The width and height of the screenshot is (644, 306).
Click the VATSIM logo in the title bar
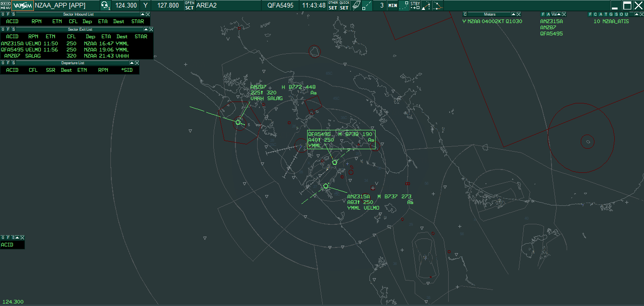(x=22, y=5)
